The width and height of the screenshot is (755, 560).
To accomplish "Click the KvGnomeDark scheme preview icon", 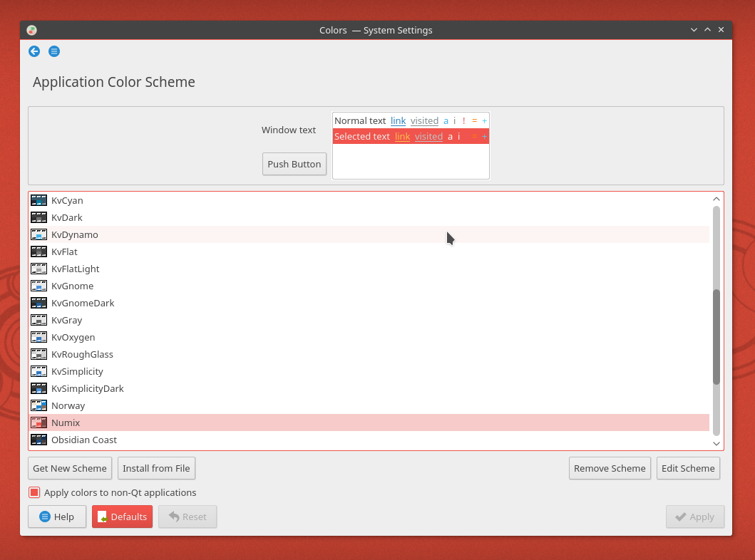I will (39, 303).
